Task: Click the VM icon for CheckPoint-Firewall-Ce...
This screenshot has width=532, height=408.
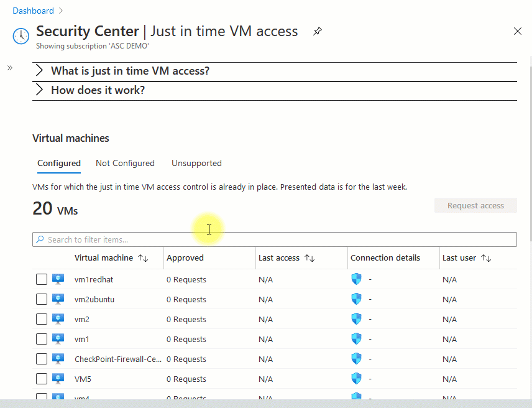Action: [x=58, y=359]
